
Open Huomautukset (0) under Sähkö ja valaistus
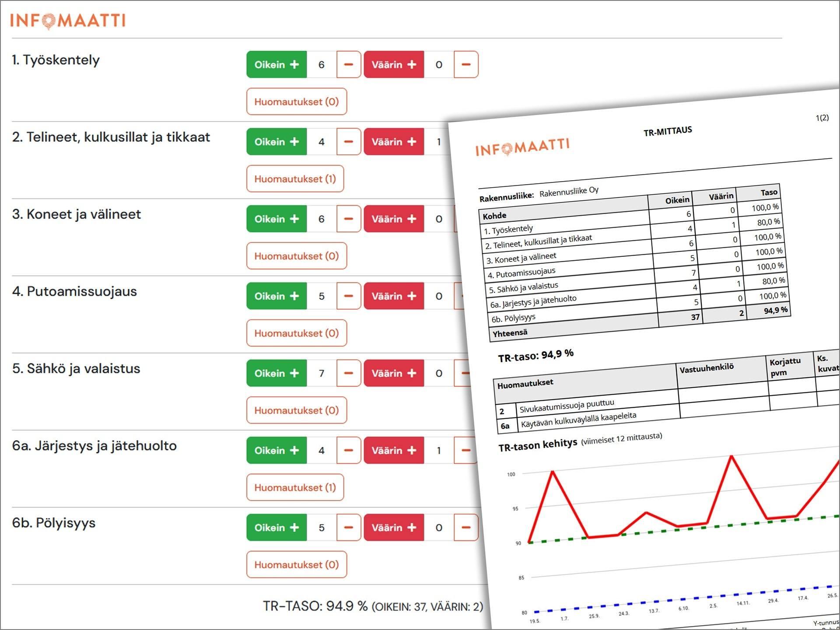[297, 410]
